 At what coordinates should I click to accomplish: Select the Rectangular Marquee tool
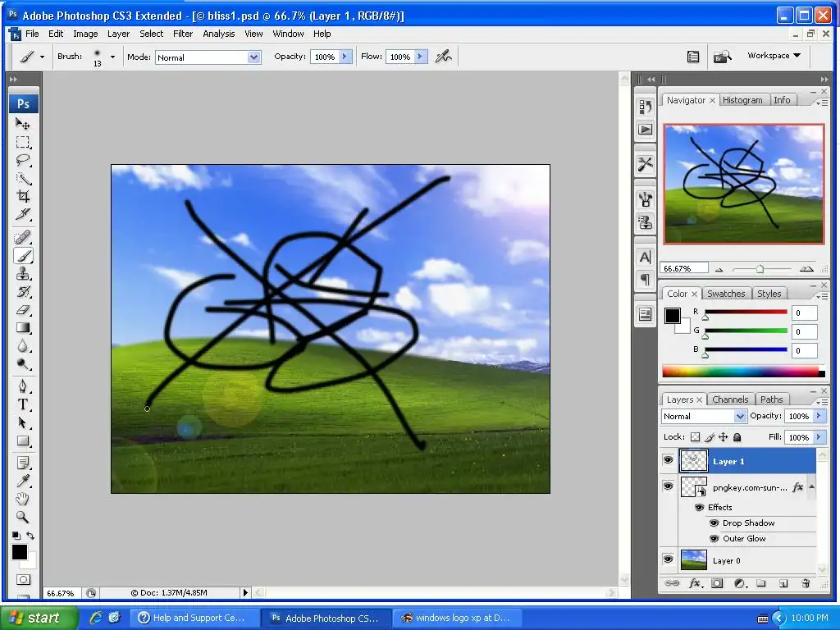point(22,142)
